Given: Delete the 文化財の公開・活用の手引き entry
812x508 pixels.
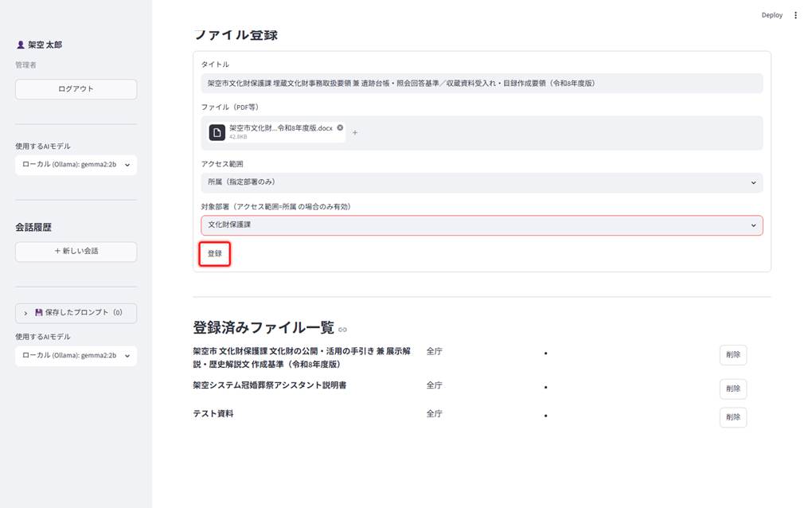Looking at the screenshot, I should tap(732, 354).
